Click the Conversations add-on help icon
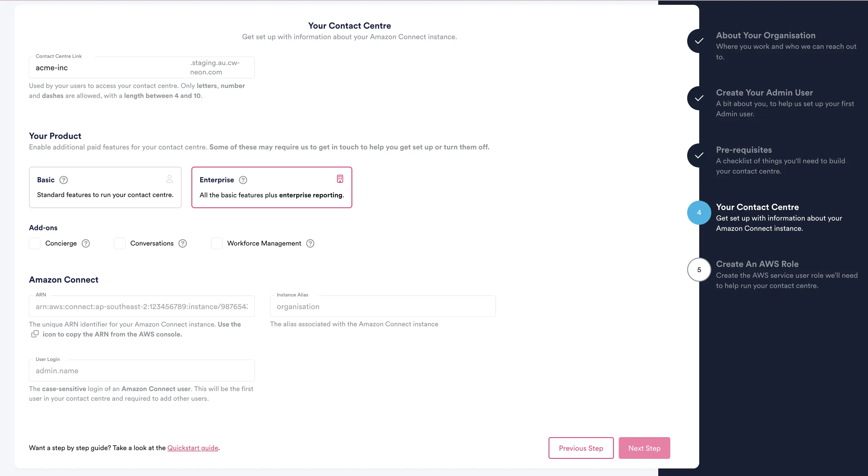This screenshot has width=868, height=476. tap(183, 243)
